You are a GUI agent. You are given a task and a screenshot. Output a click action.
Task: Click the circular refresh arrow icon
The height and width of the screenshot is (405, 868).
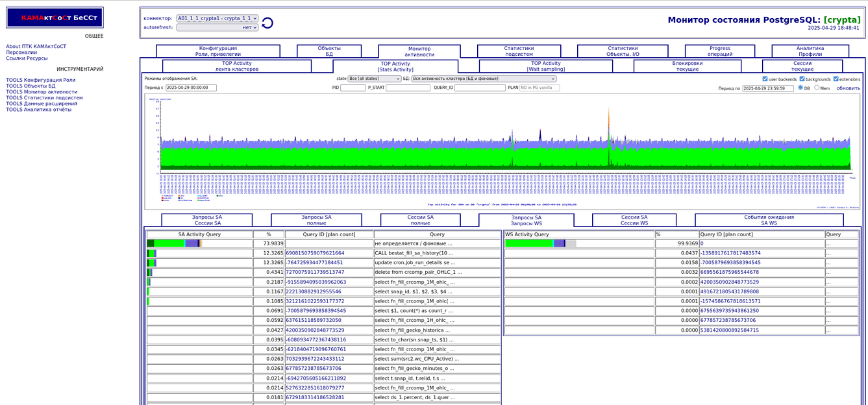pos(267,23)
